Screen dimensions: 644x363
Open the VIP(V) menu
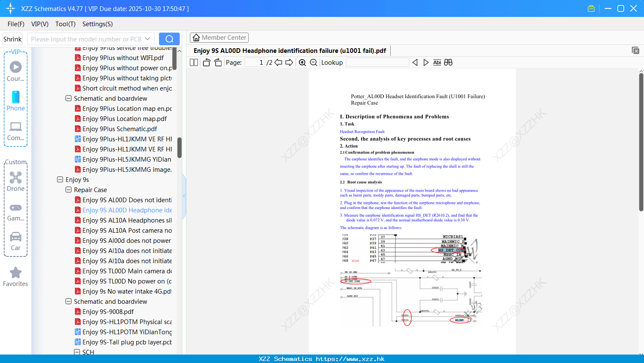40,24
